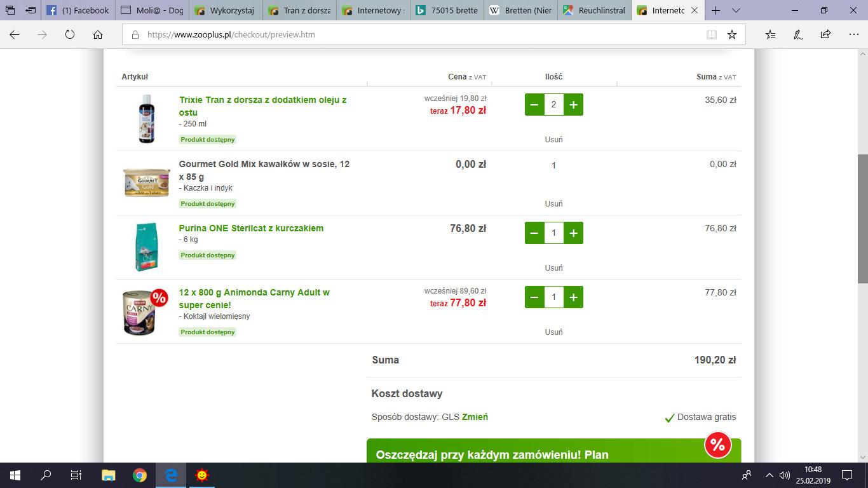Screen dimensions: 868x488
Task: Open People icon in system tray
Action: [747, 475]
